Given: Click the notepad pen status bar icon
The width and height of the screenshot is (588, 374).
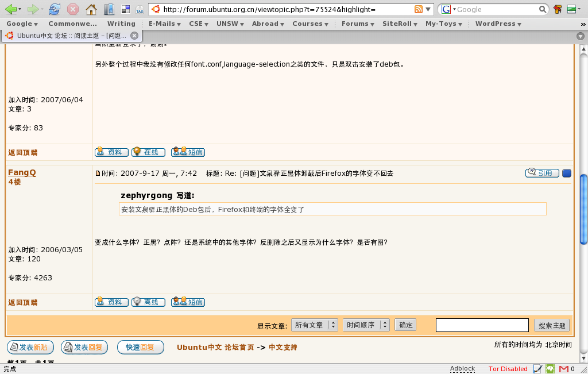Looking at the screenshot, I should coord(537,369).
